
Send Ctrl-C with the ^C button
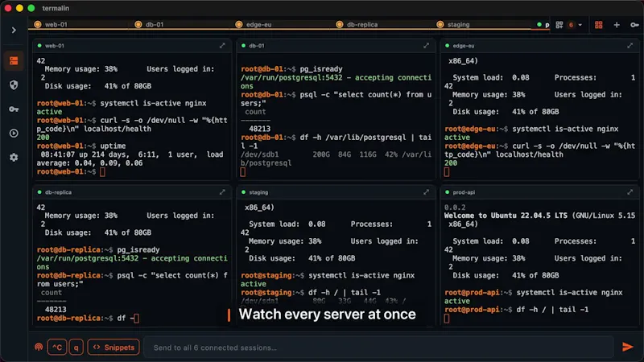57,348
